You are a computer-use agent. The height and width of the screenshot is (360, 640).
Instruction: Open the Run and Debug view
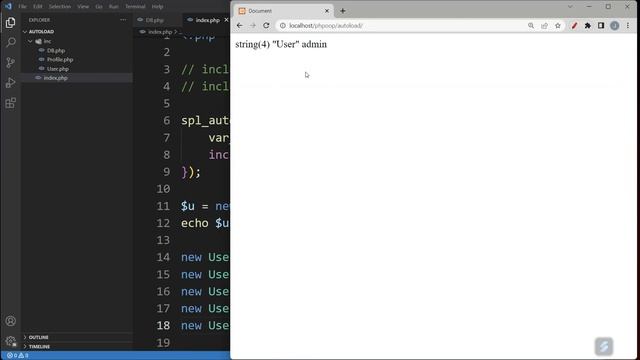tap(11, 83)
